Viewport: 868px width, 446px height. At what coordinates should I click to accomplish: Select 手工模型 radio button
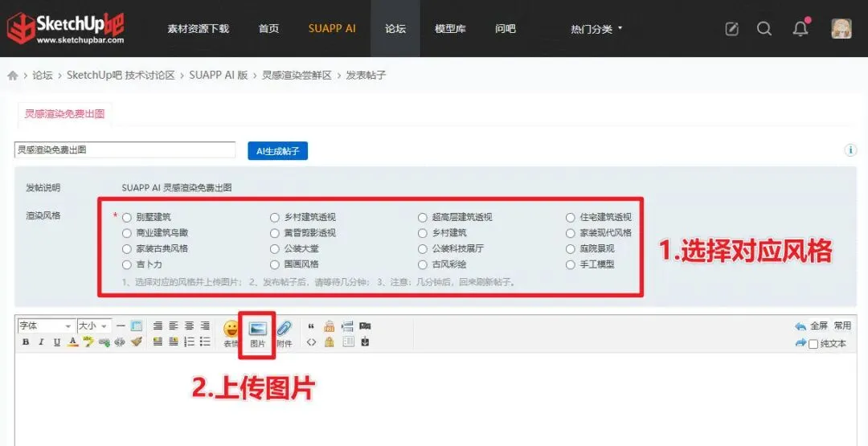pyautogui.click(x=570, y=264)
